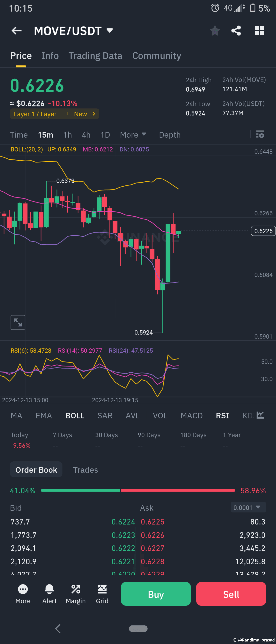The width and height of the screenshot is (276, 644).
Task: Tap the battery icon in status bar
Action: tap(253, 8)
